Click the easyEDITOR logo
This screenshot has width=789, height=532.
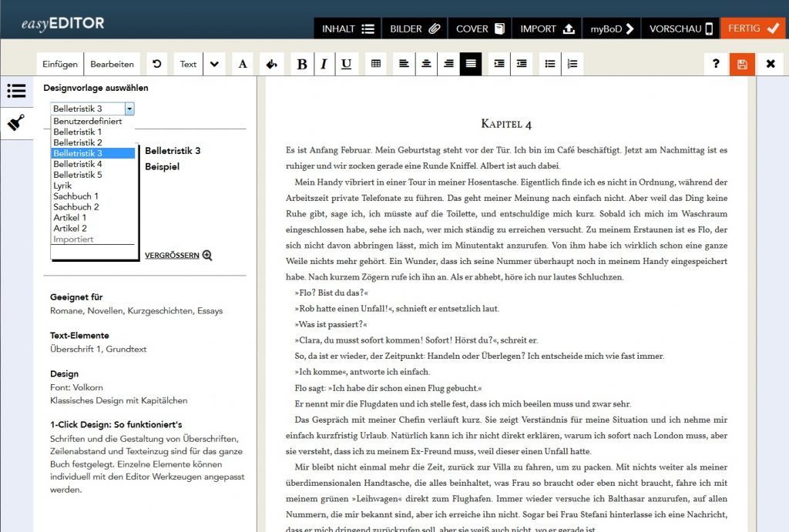63,24
